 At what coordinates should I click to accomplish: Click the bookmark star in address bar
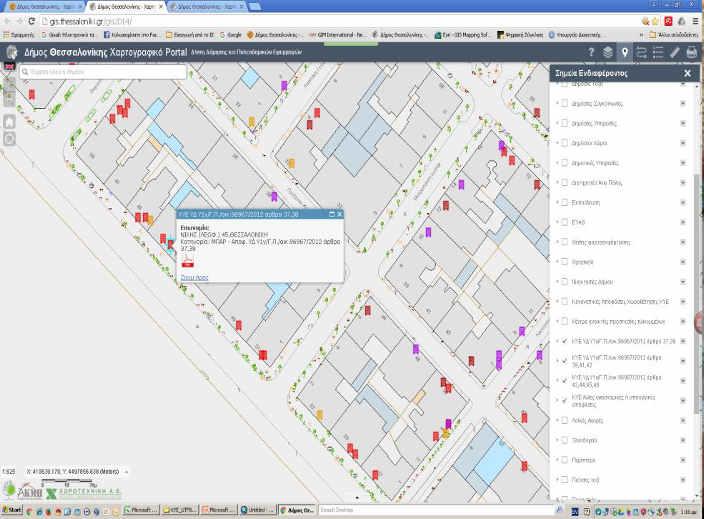point(656,21)
